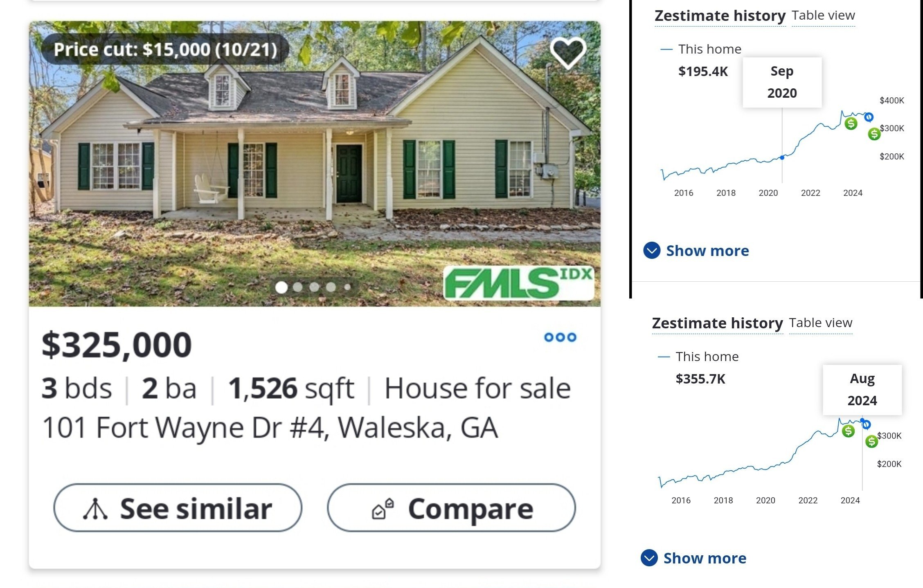Click the See similar button
The width and height of the screenshot is (923, 588).
click(x=178, y=508)
